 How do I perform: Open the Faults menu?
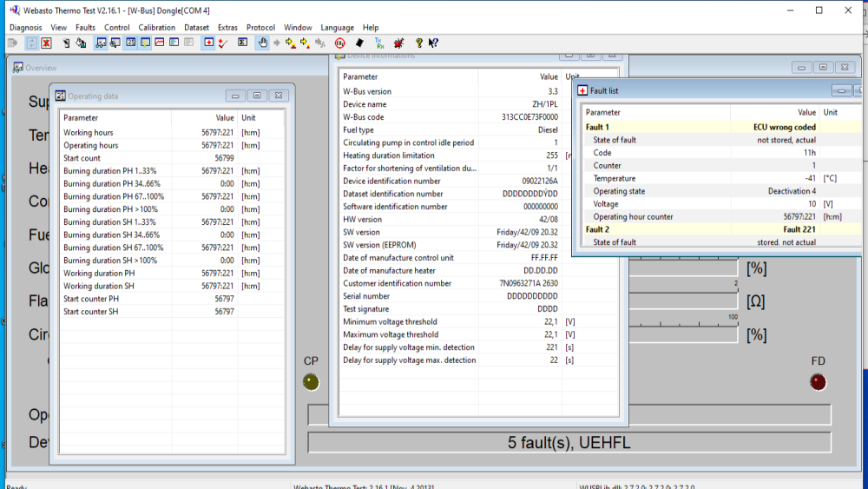tap(85, 27)
